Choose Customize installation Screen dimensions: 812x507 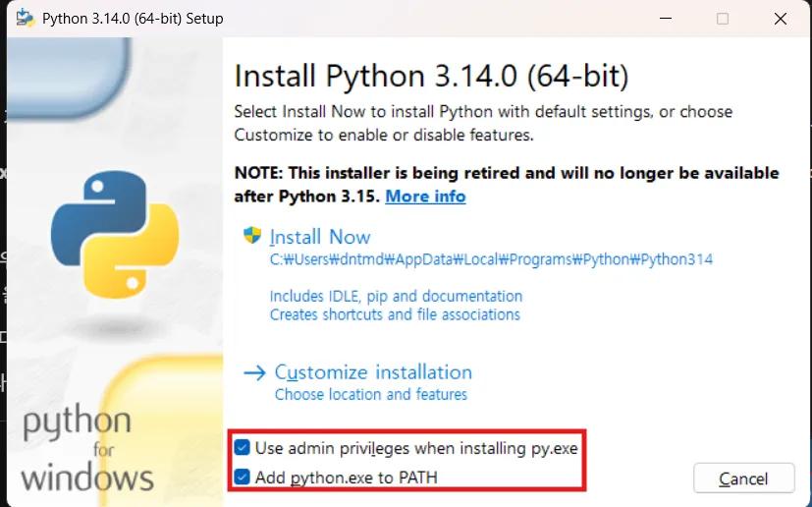pos(373,372)
